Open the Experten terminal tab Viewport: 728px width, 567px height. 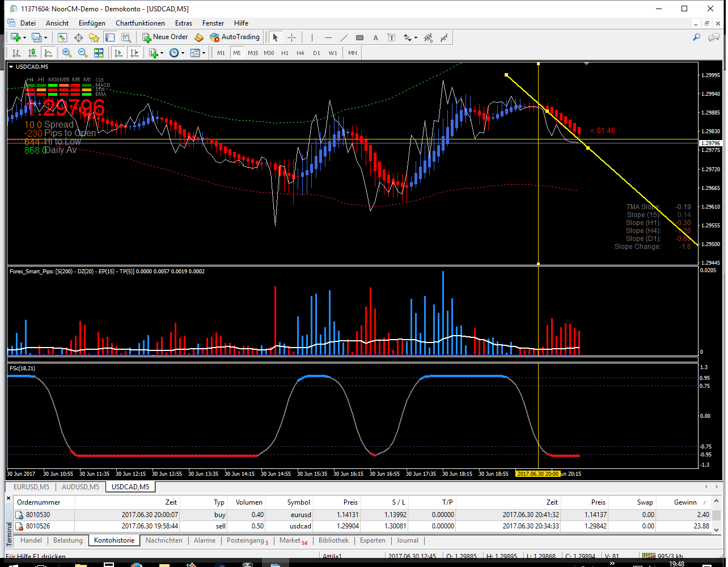tap(373, 540)
